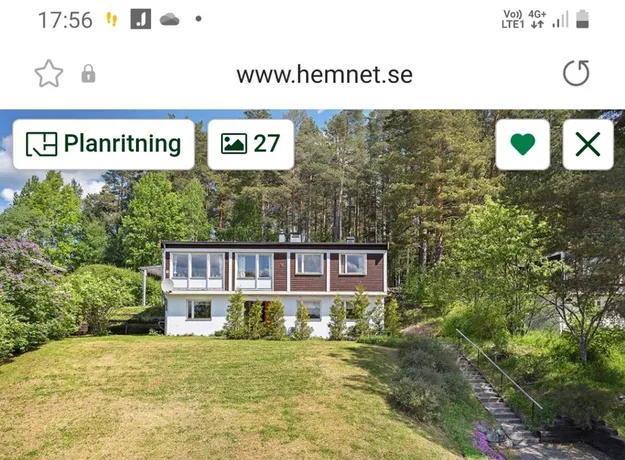Tap the 17:56 status bar clock

(65, 20)
